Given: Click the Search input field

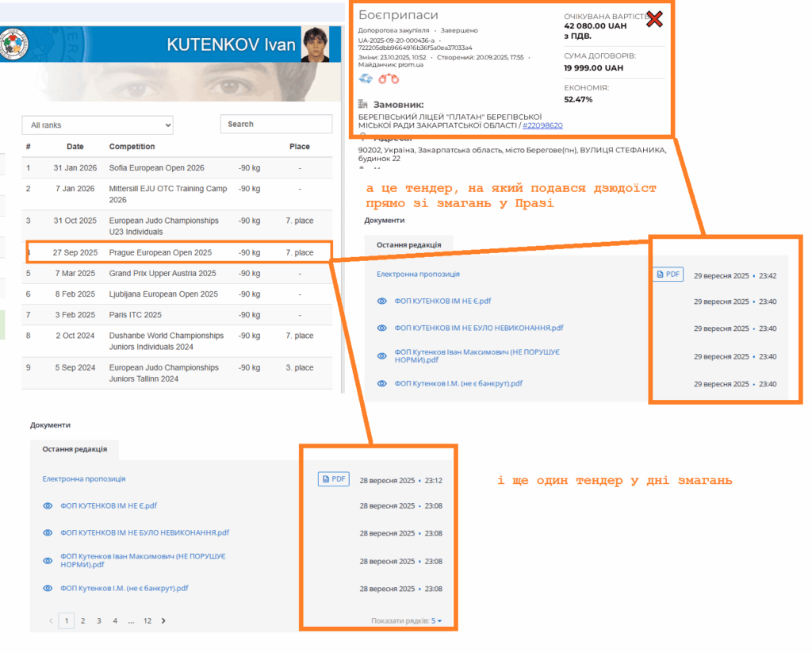Looking at the screenshot, I should click(x=276, y=124).
